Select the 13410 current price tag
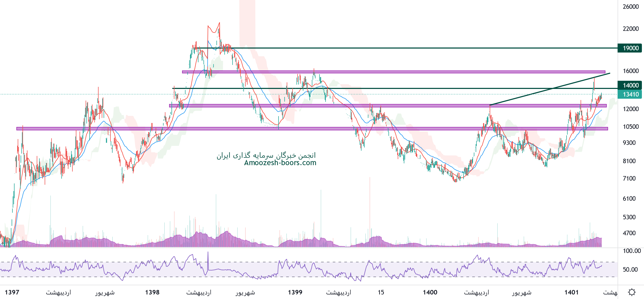This screenshot has height=299, width=644. coord(630,94)
